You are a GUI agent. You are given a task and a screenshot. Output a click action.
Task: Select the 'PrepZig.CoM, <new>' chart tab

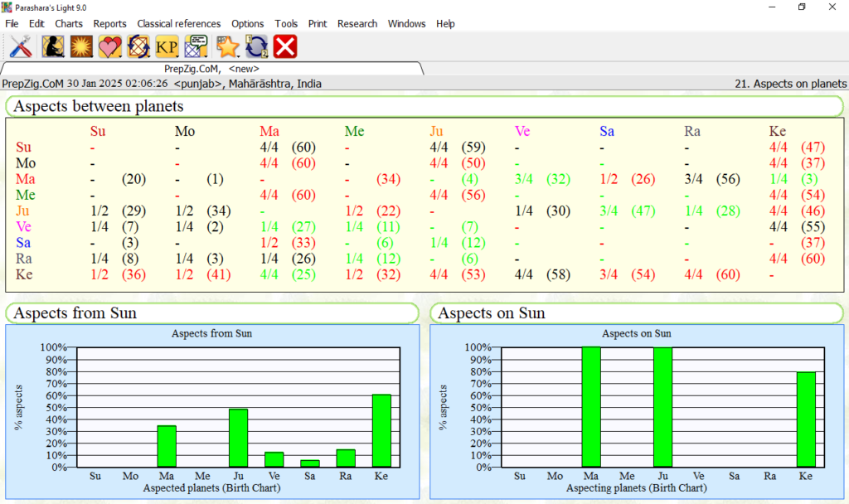point(211,69)
